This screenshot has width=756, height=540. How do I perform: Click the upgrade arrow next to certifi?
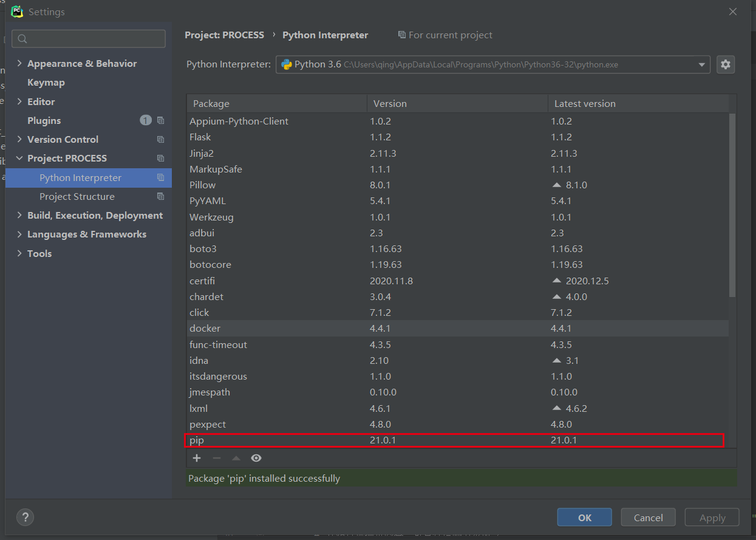click(556, 280)
